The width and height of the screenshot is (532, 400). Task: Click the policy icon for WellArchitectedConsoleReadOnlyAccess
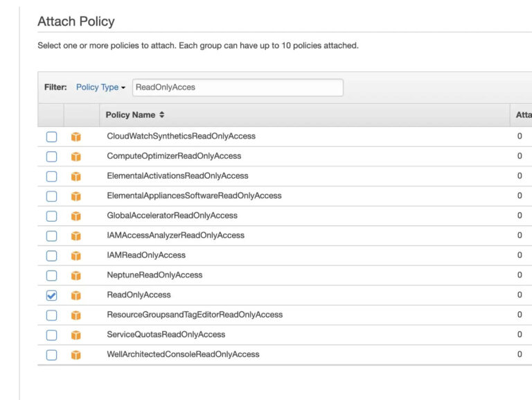coord(76,355)
